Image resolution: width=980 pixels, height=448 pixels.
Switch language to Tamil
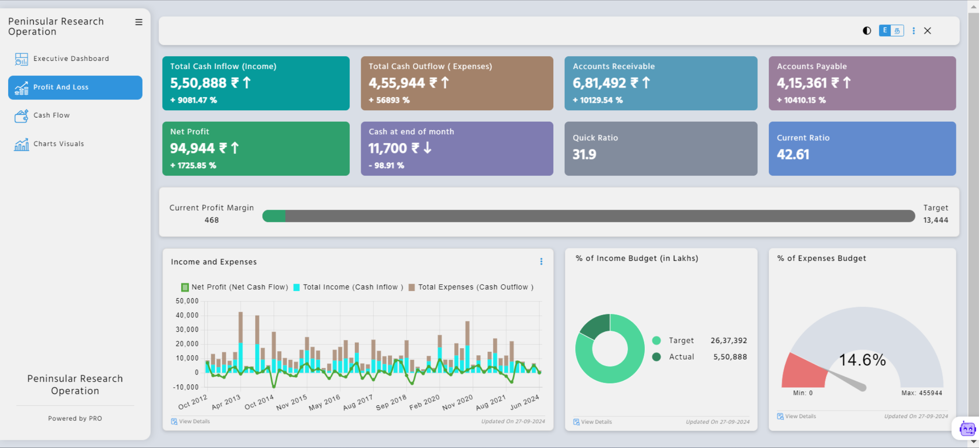[x=897, y=30]
